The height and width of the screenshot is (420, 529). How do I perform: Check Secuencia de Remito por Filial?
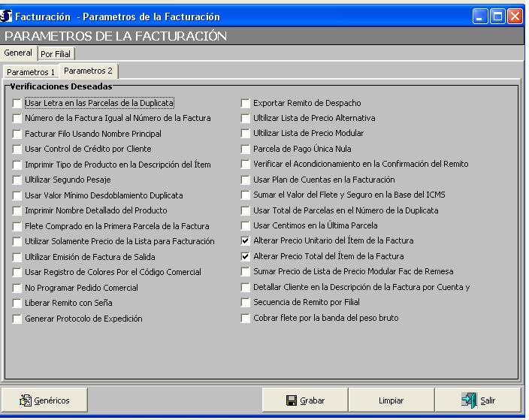pos(246,303)
